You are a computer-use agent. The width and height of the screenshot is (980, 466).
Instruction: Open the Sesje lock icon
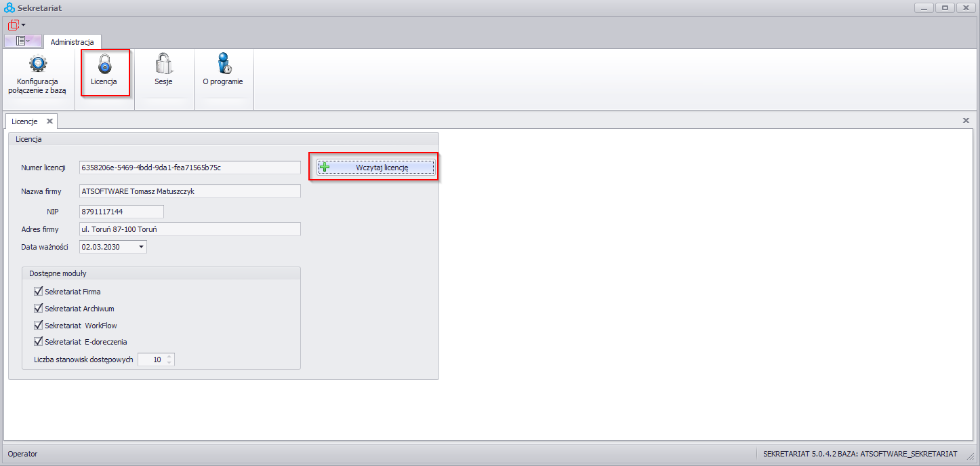point(163,65)
